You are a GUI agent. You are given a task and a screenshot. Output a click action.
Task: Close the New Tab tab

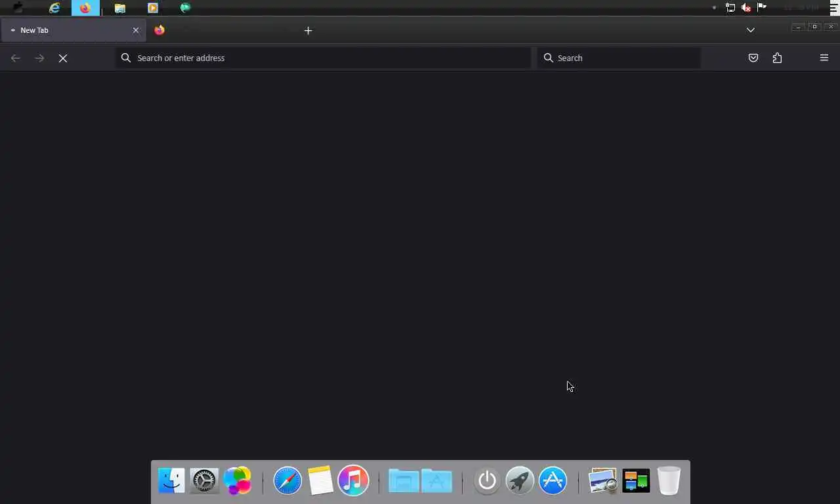136,30
